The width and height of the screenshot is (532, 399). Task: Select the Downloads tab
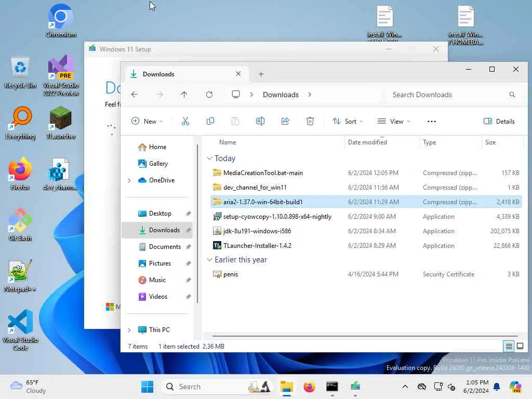(x=186, y=74)
